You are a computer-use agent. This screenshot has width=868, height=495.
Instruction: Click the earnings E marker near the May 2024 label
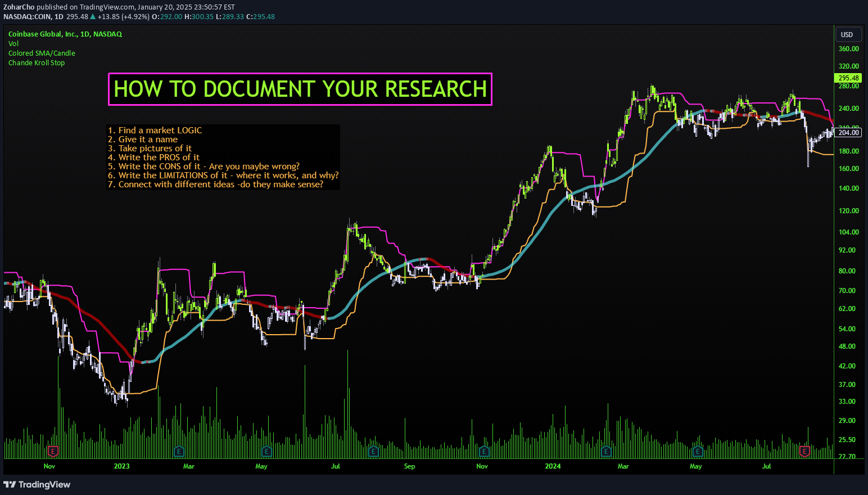click(697, 451)
